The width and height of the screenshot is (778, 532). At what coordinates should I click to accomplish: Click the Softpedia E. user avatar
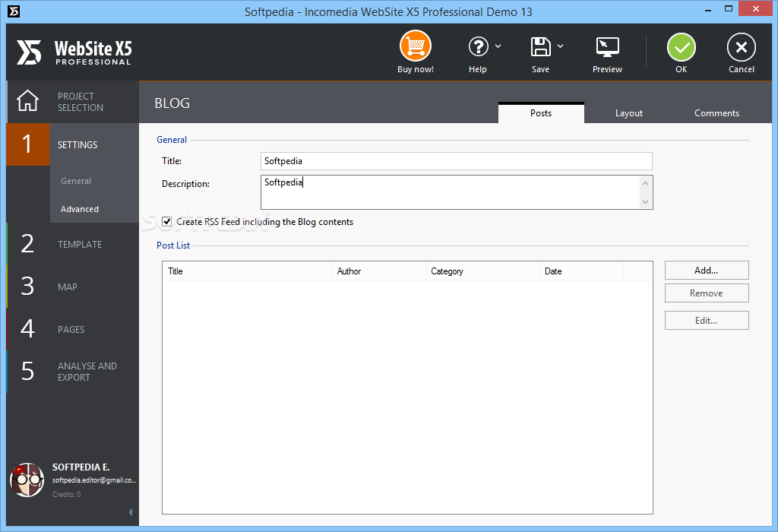pyautogui.click(x=27, y=480)
